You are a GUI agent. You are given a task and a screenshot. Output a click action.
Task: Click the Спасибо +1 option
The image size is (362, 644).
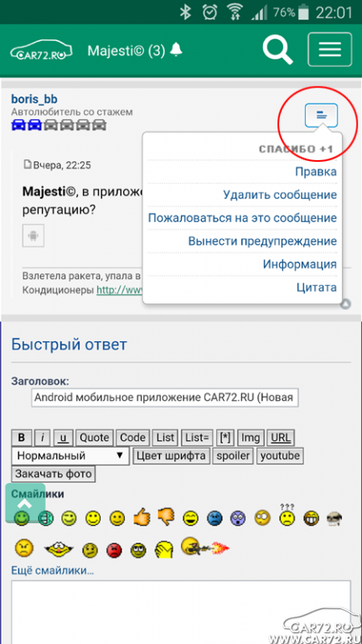point(296,149)
